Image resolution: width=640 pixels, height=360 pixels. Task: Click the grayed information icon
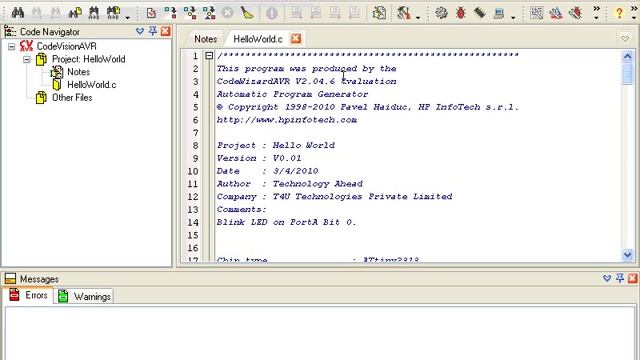(x=272, y=13)
